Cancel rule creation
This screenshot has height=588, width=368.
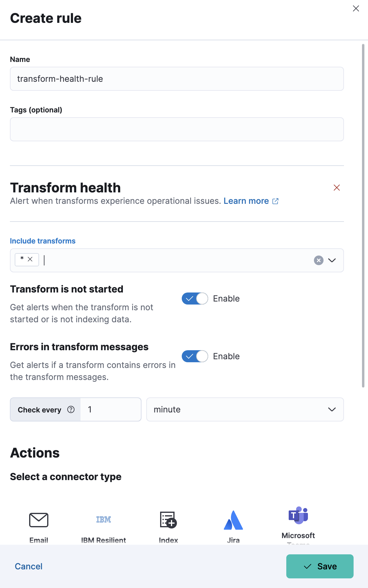pos(29,566)
